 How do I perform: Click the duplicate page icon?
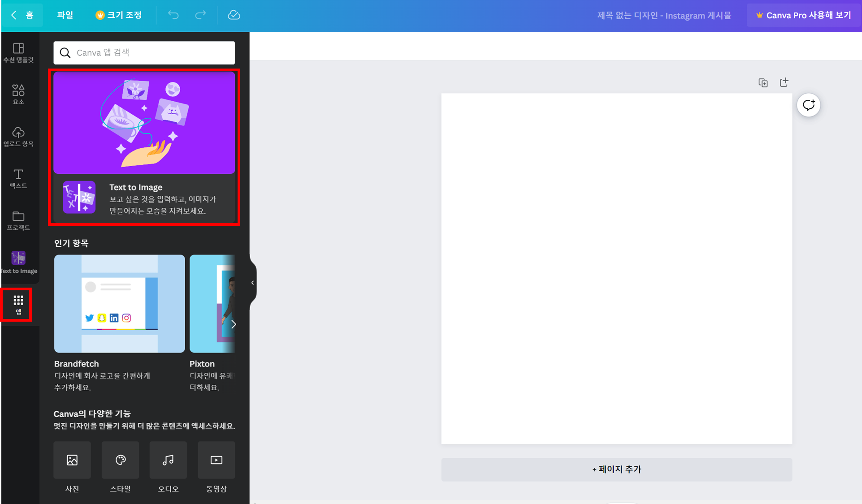coord(763,82)
